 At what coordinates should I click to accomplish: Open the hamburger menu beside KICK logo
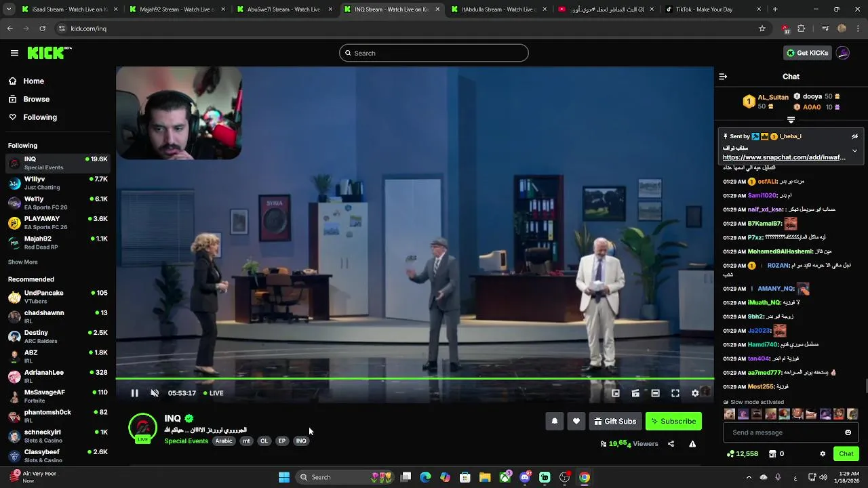14,53
